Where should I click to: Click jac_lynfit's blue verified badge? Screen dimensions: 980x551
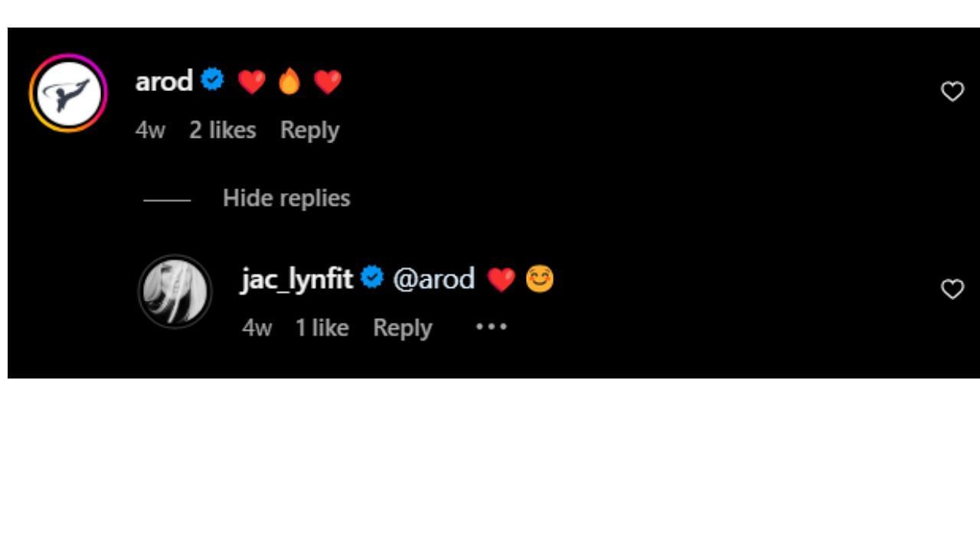(x=372, y=278)
